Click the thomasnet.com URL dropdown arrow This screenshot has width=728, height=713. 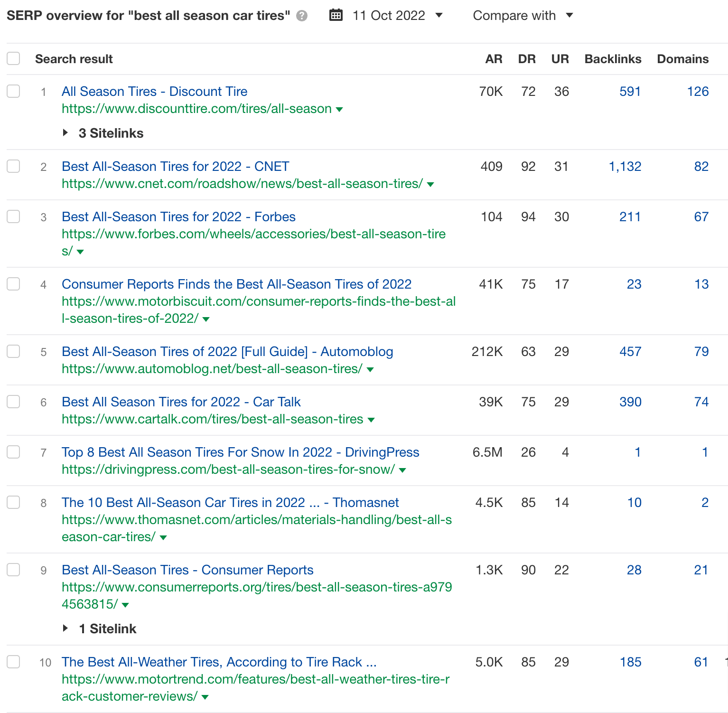coord(163,538)
